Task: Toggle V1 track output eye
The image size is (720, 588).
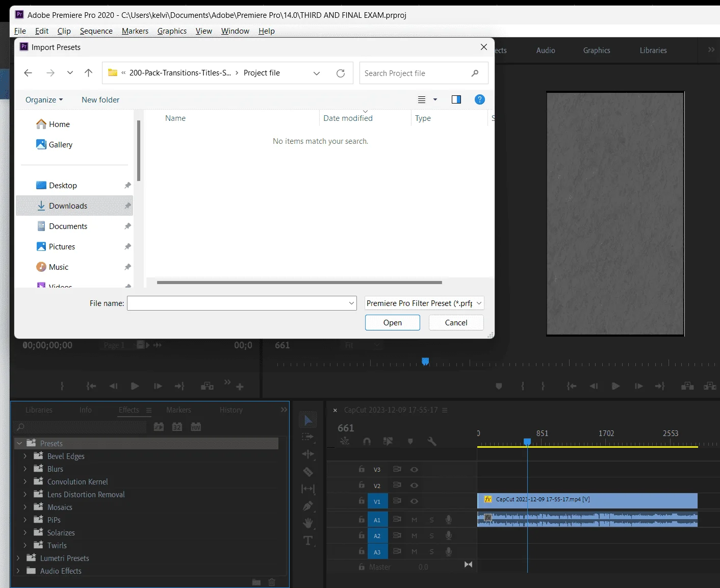Action: click(x=414, y=501)
